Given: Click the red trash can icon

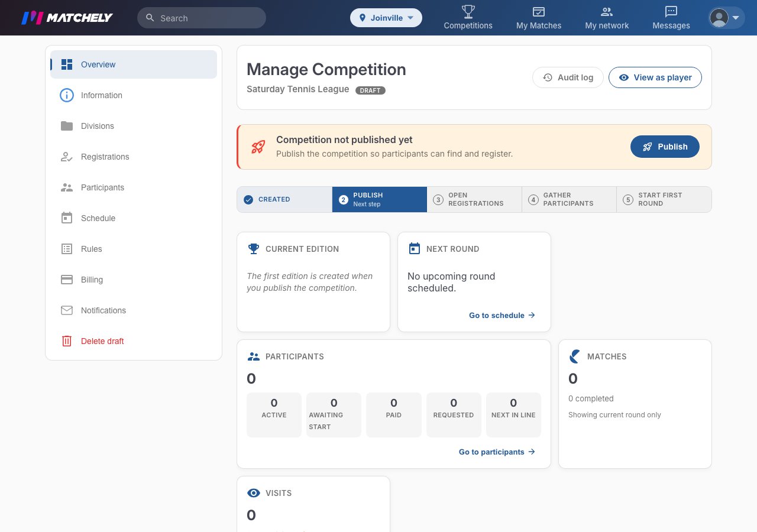Looking at the screenshot, I should click(67, 341).
